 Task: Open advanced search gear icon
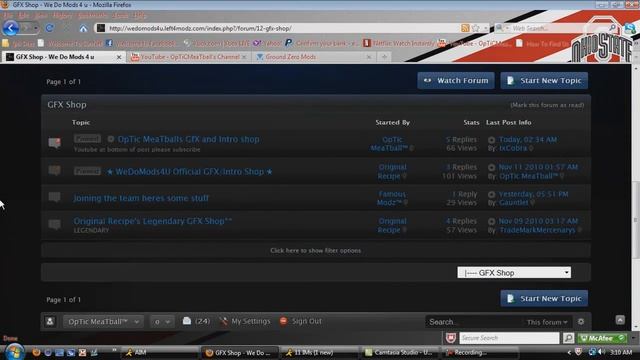coord(581,322)
